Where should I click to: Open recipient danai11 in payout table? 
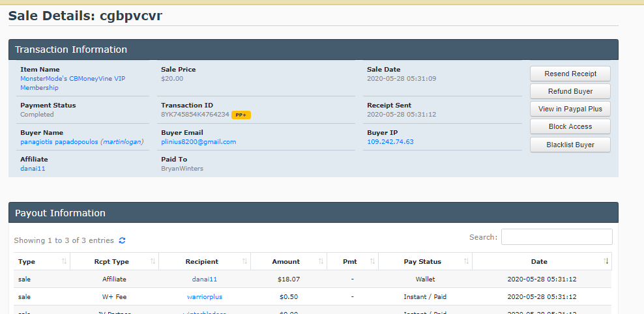[x=205, y=279]
